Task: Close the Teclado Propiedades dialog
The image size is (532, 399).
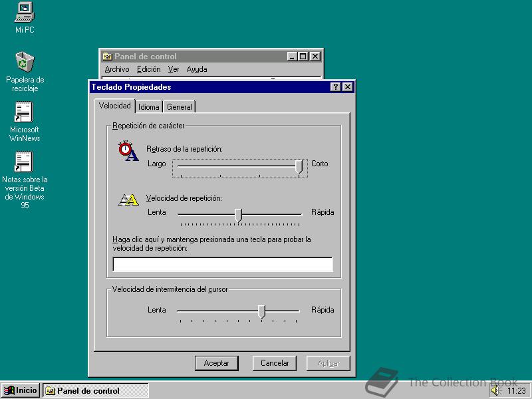Action: (347, 87)
